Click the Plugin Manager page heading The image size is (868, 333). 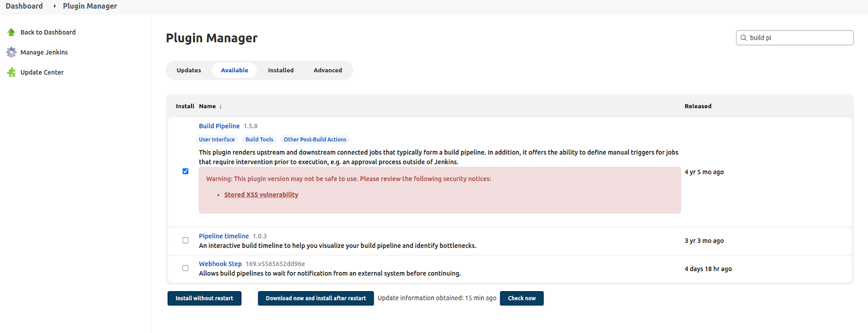(x=212, y=38)
